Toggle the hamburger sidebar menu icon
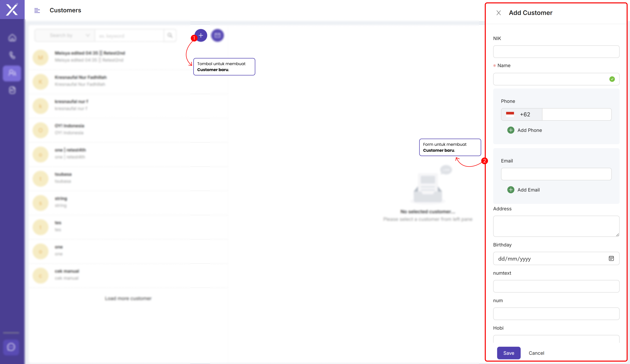This screenshot has height=364, width=630. 37,11
